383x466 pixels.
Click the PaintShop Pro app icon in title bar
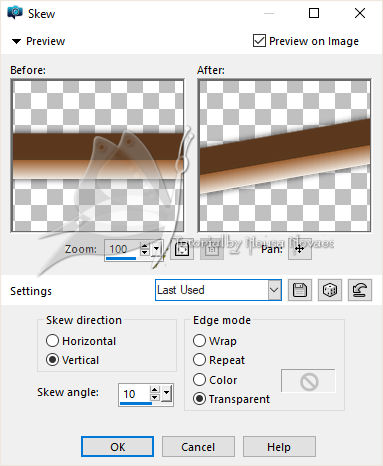coord(15,13)
